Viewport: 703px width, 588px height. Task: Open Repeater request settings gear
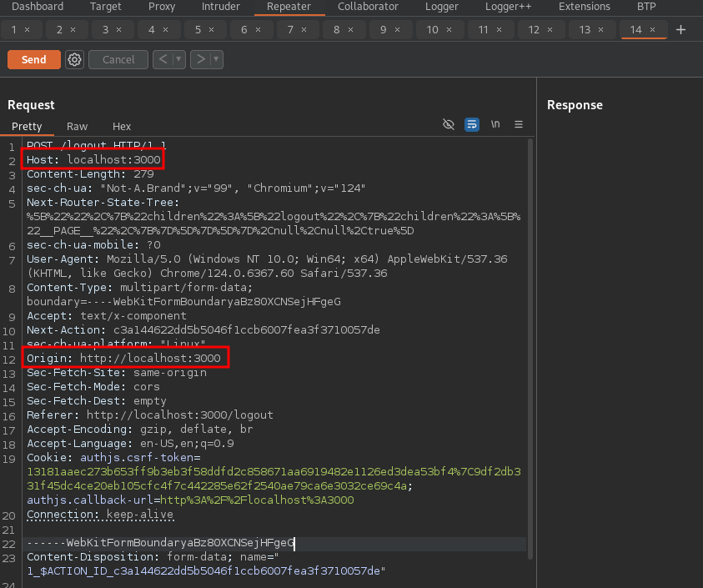74,60
